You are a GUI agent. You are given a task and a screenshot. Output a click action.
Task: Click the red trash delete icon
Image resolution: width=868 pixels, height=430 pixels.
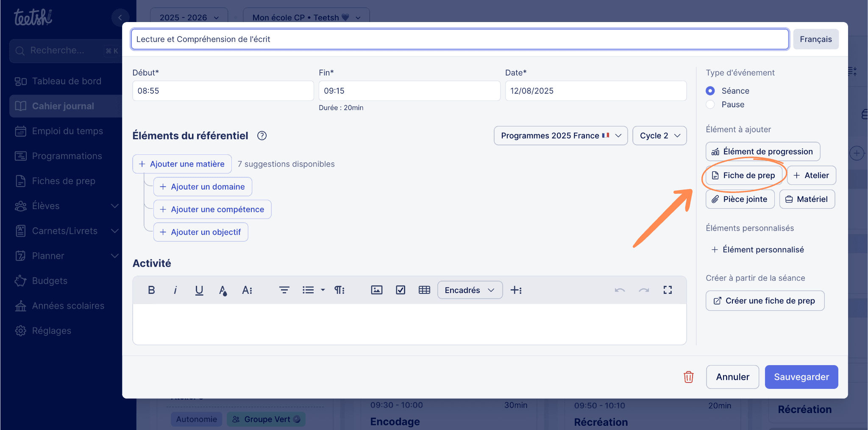(688, 377)
